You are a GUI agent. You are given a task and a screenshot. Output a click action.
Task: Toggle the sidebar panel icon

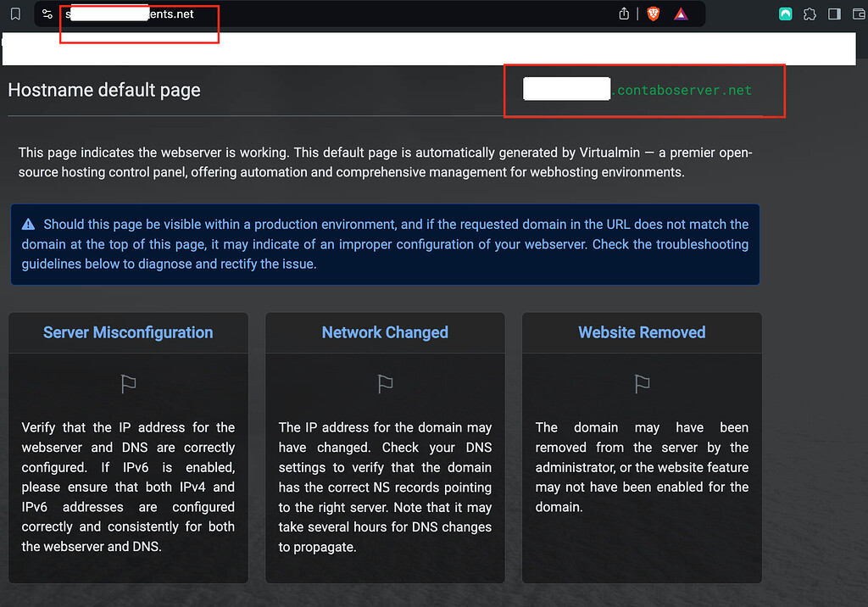(x=833, y=14)
